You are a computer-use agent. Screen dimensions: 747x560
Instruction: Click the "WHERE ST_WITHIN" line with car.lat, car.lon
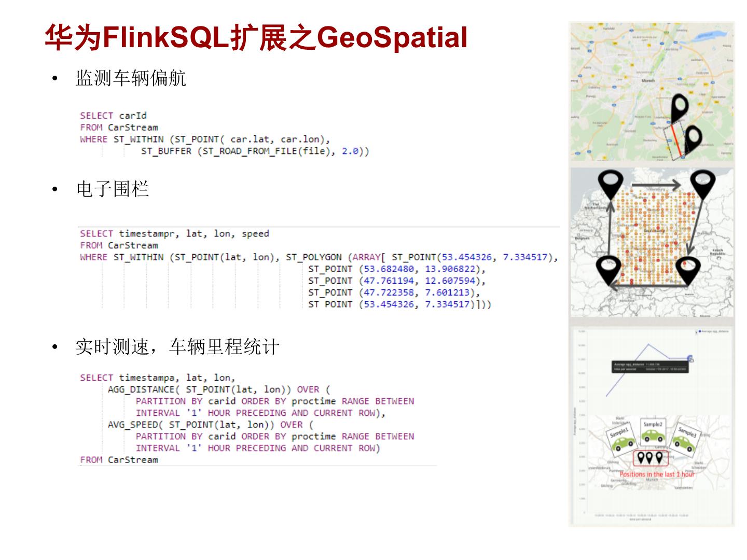pos(205,139)
